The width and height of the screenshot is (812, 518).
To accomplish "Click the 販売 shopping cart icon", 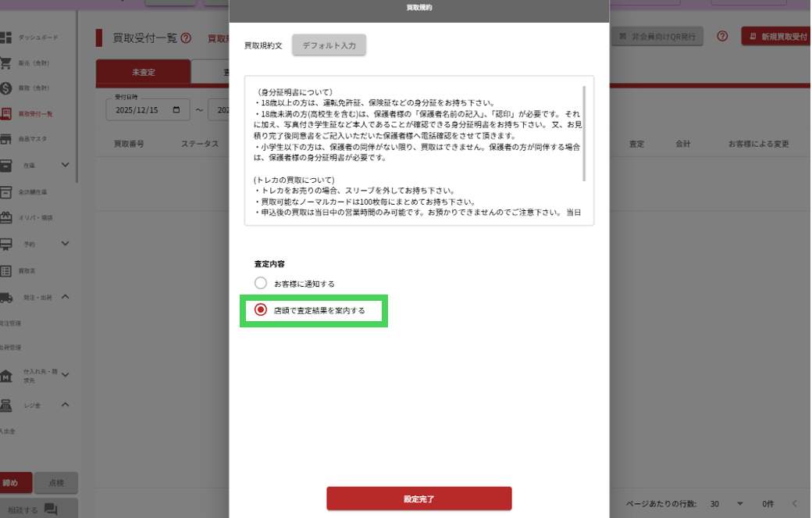I will click(6, 63).
